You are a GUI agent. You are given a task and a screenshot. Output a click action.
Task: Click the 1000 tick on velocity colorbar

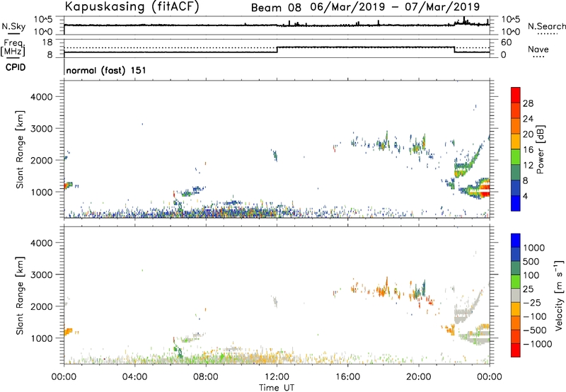[533, 248]
